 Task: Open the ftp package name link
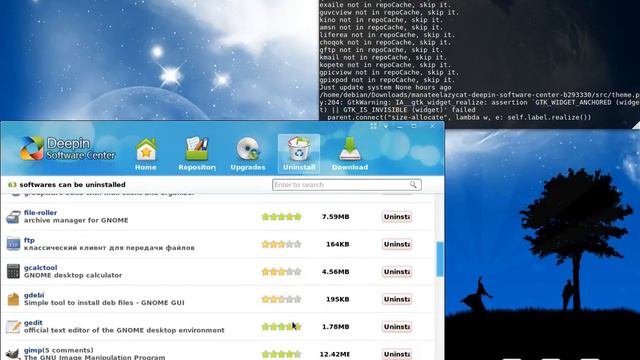(29, 240)
